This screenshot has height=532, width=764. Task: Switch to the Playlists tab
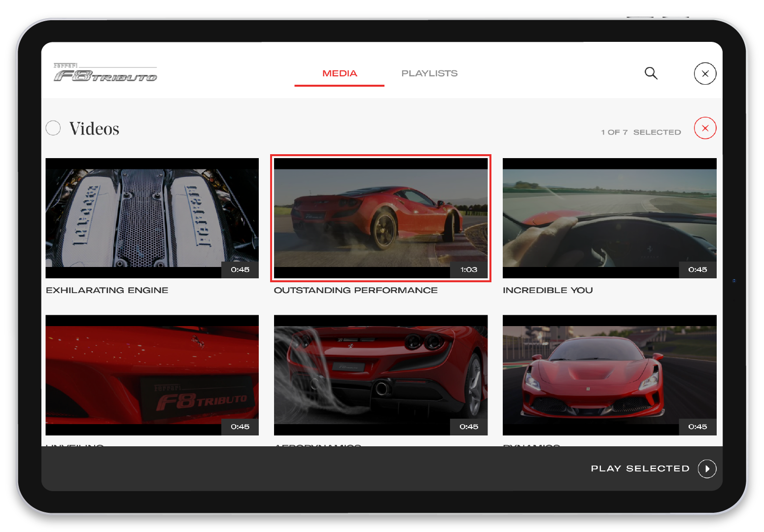429,73
